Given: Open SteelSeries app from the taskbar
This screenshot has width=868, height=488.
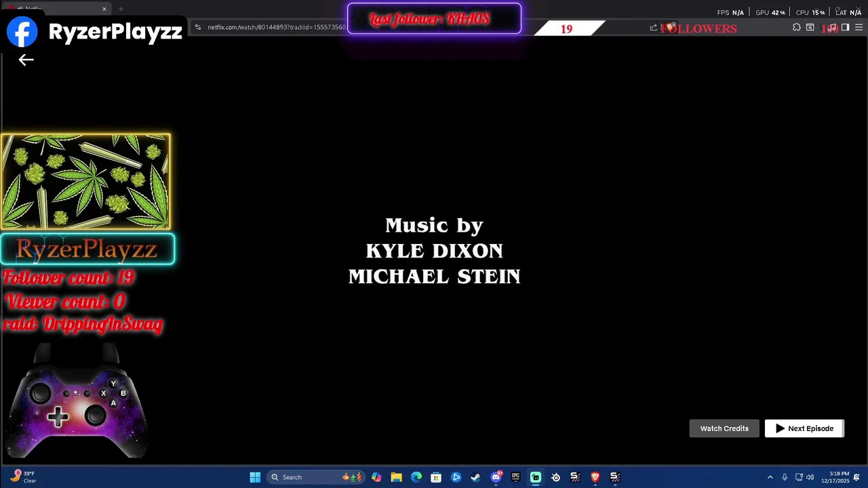Looking at the screenshot, I should pyautogui.click(x=555, y=477).
